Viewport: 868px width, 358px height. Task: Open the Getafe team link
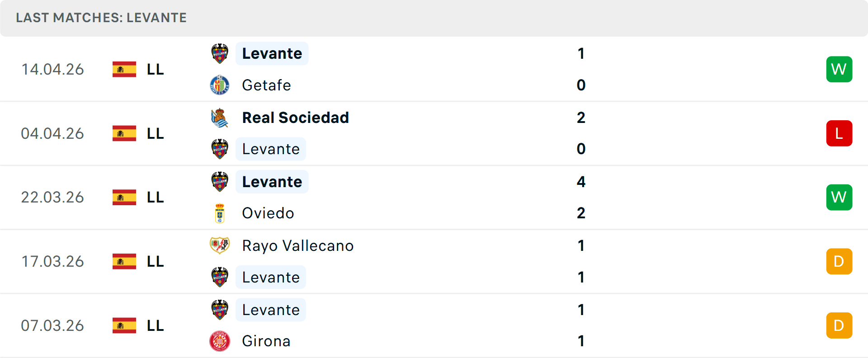[x=266, y=85]
